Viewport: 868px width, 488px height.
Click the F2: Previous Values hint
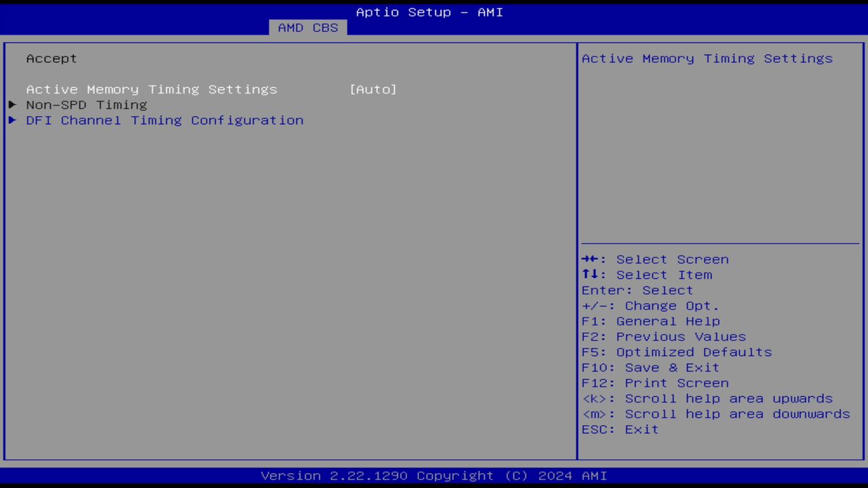pos(664,337)
